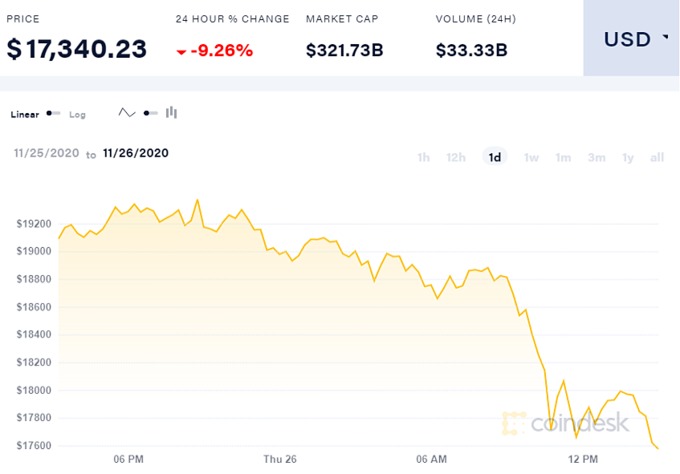Show the 3m time range
Viewport: 680px width, 474px height.
596,157
